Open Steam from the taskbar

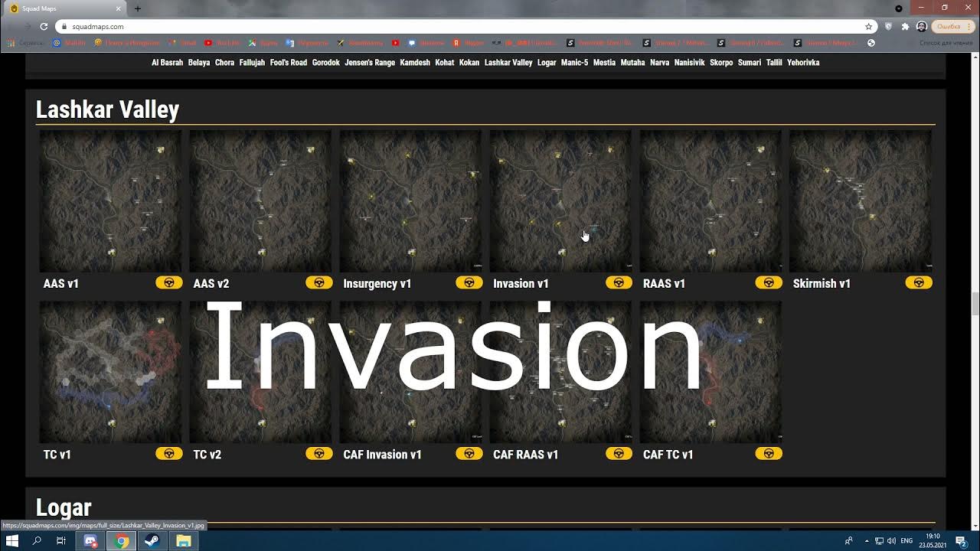152,541
